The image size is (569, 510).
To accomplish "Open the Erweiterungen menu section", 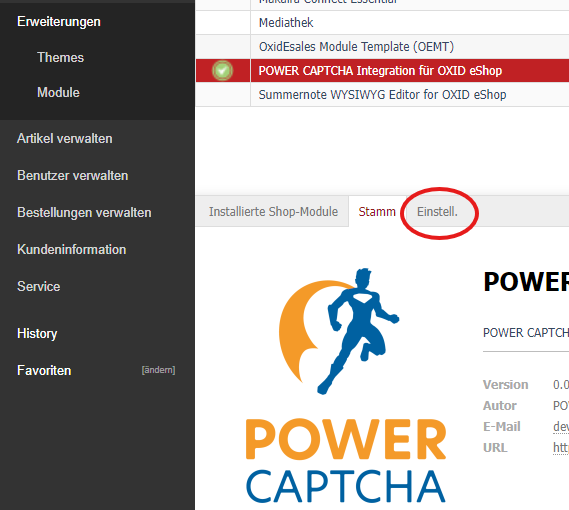I will [59, 22].
